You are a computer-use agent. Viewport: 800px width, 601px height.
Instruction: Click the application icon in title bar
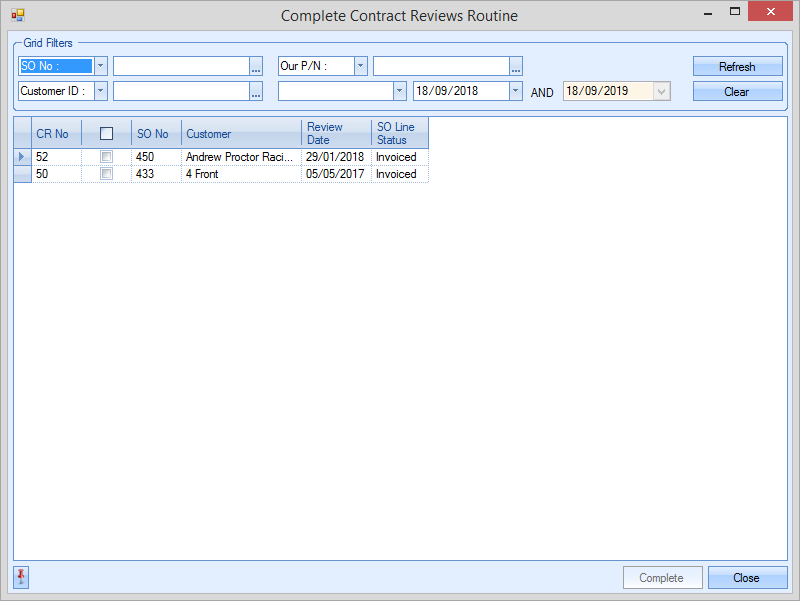pos(17,16)
